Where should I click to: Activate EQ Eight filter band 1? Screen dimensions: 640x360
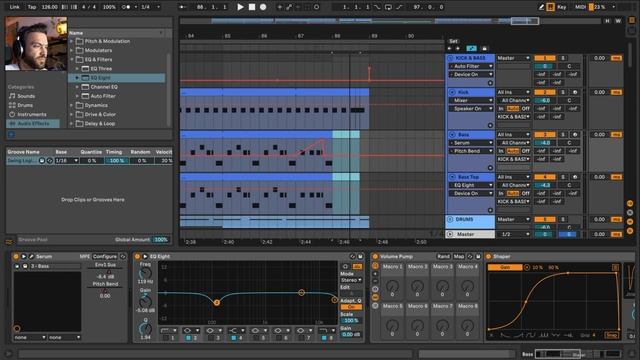[166, 338]
